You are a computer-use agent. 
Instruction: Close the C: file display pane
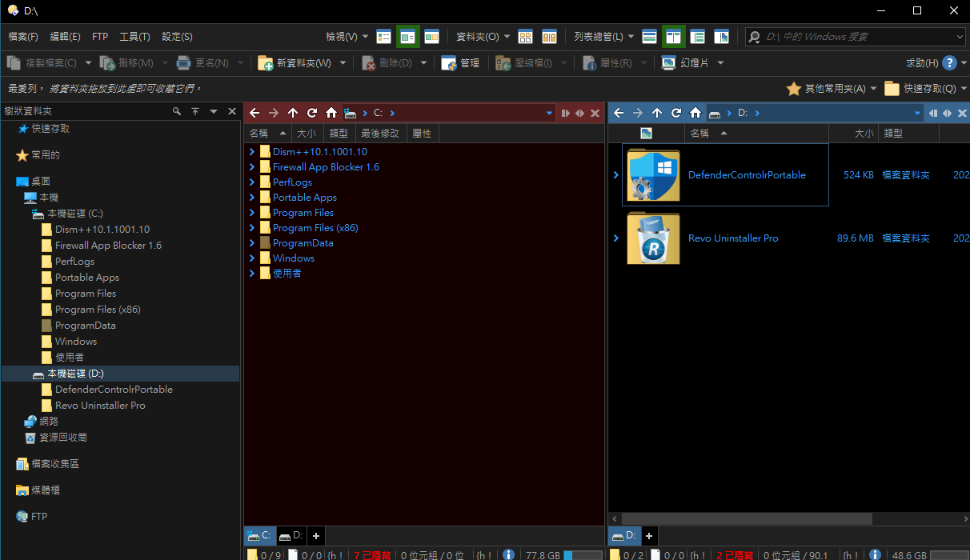tap(595, 114)
